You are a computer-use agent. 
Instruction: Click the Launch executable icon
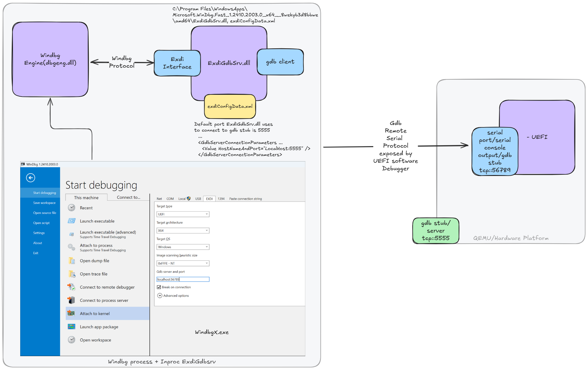pyautogui.click(x=72, y=221)
